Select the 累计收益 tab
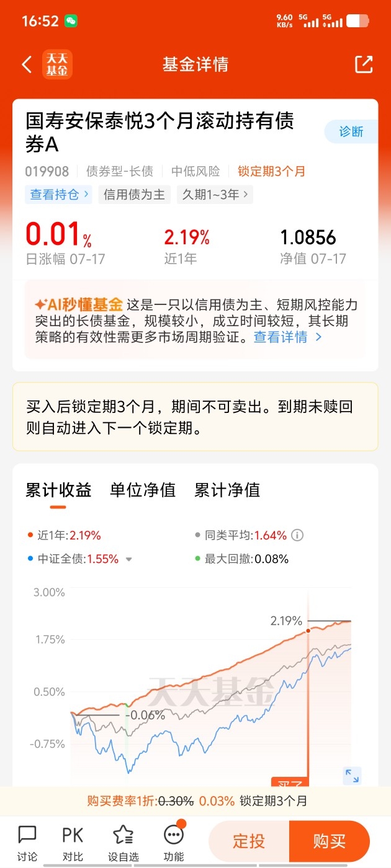This screenshot has height=868, width=391. [58, 490]
